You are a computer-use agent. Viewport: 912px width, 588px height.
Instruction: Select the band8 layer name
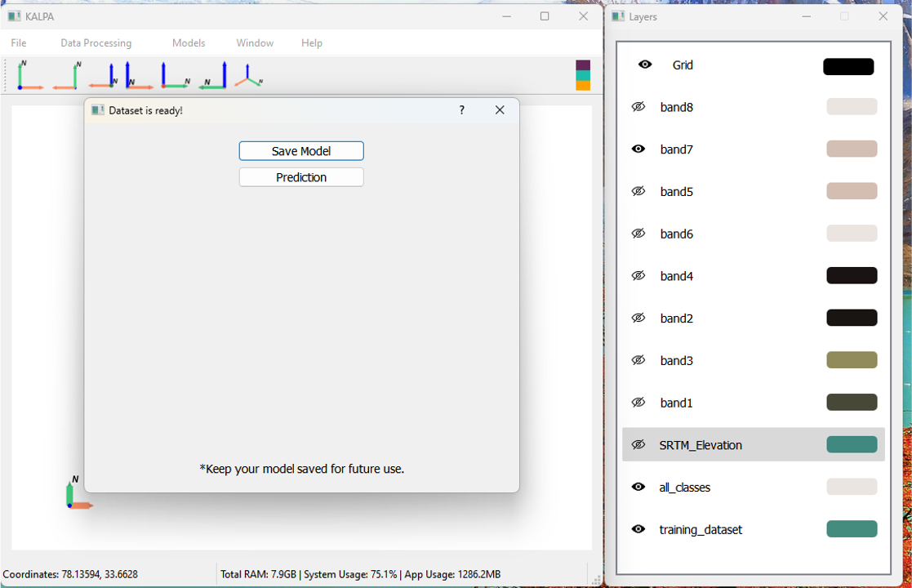click(x=676, y=107)
